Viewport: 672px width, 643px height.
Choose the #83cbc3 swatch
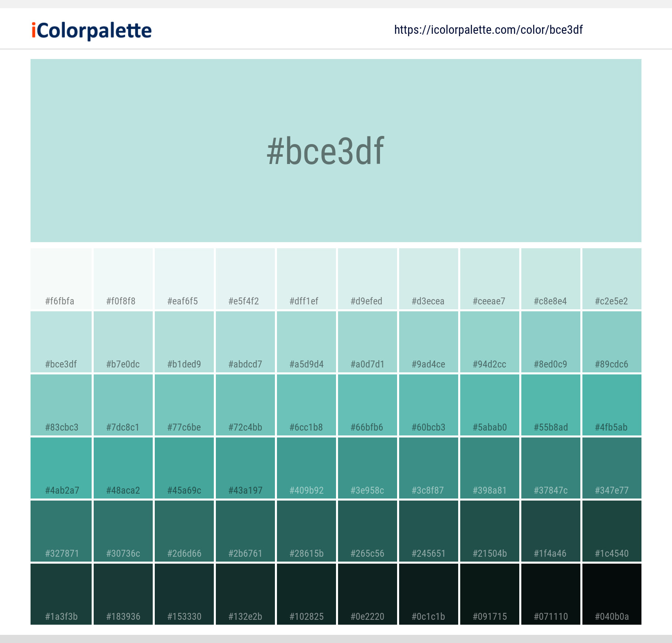60,405
